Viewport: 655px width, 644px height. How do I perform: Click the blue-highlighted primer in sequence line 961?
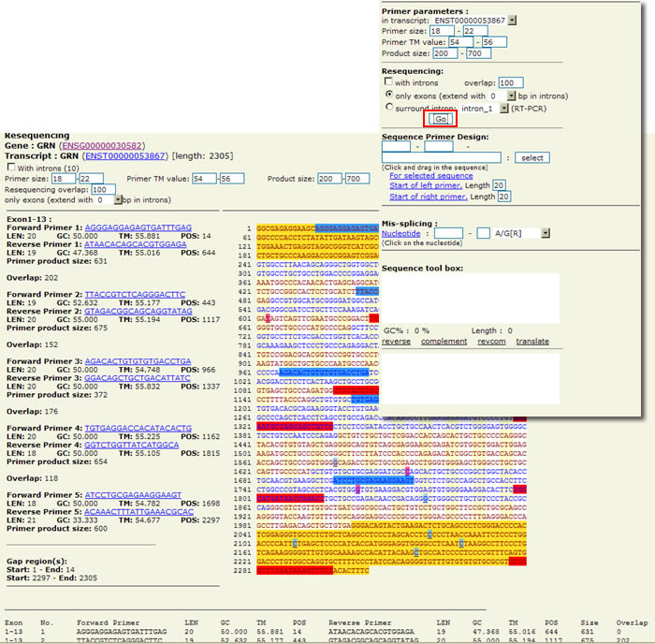(x=324, y=373)
